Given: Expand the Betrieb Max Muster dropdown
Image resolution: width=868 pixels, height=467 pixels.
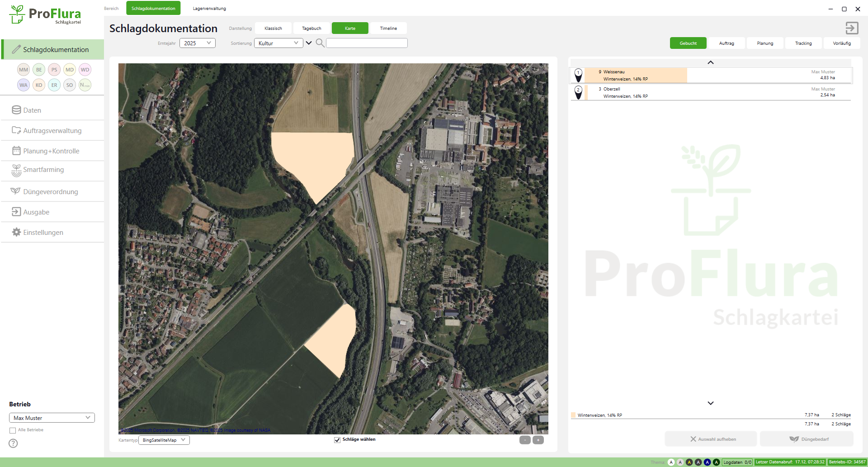Looking at the screenshot, I should coord(52,418).
